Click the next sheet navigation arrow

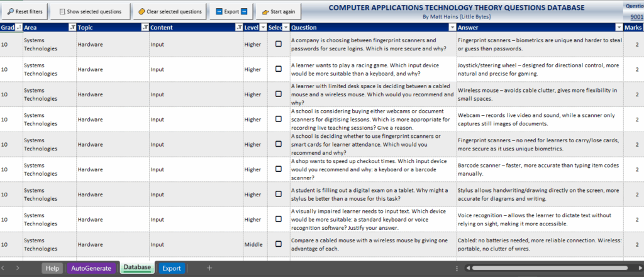(x=17, y=268)
